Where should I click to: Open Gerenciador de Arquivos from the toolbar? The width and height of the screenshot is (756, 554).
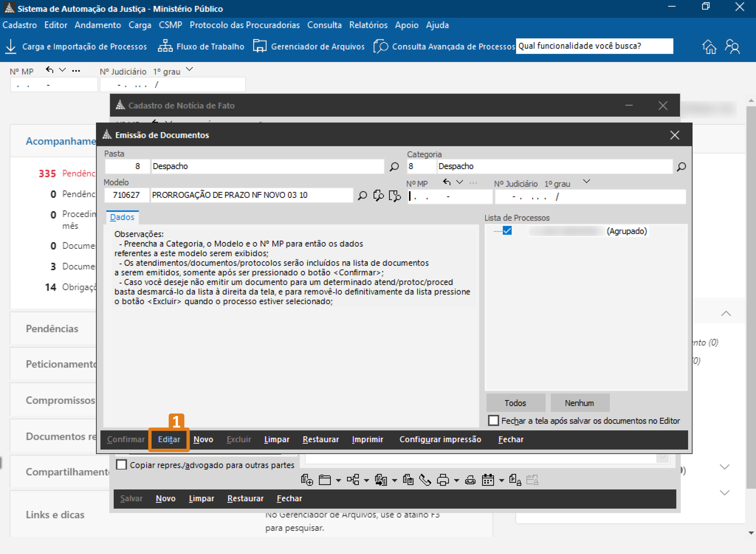pos(309,46)
